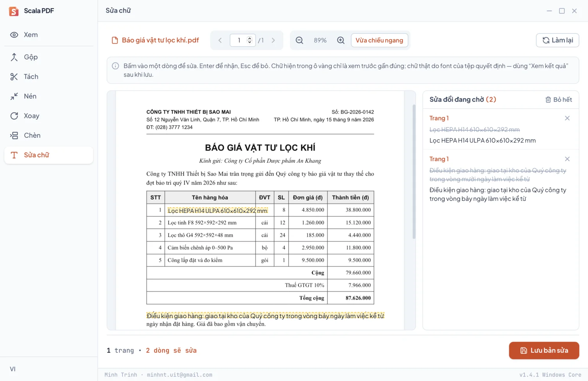Click the page number stepper arrows
This screenshot has width=588, height=381.
point(250,40)
